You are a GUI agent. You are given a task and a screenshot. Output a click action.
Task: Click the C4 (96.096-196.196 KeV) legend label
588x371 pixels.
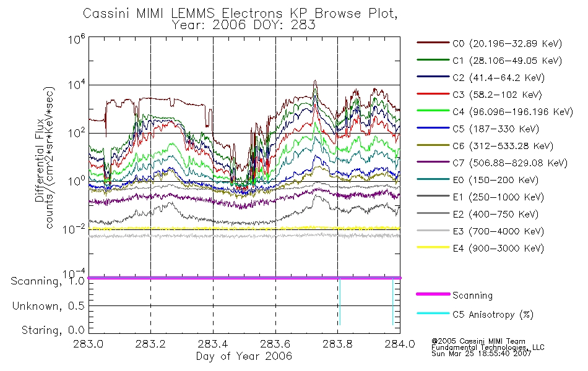513,112
